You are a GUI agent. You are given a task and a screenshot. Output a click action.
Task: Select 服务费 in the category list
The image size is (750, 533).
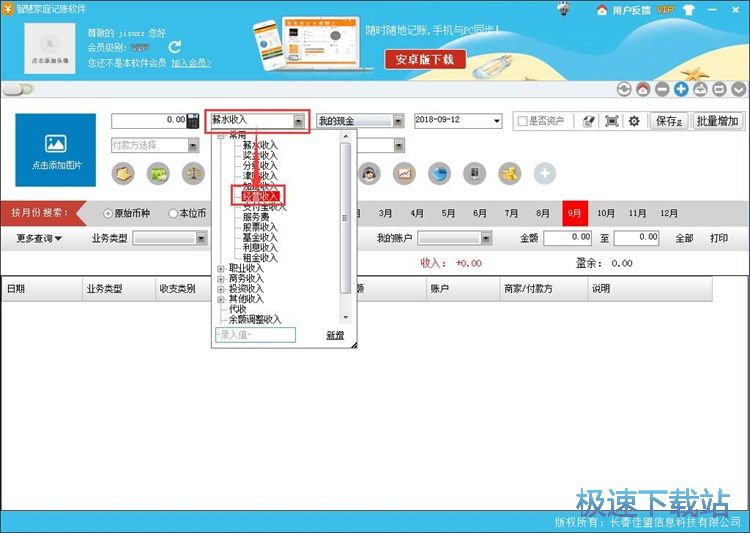point(256,217)
